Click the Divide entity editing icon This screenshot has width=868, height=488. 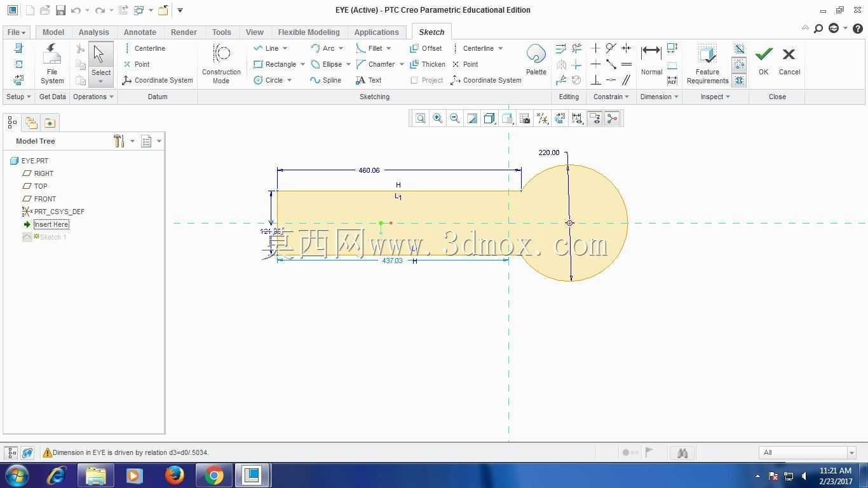click(561, 80)
